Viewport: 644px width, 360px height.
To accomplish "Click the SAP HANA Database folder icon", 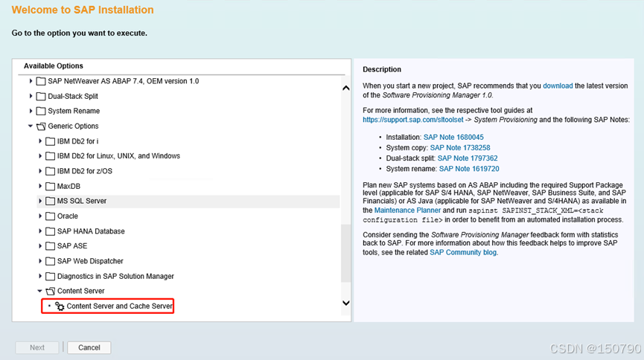I will [50, 231].
